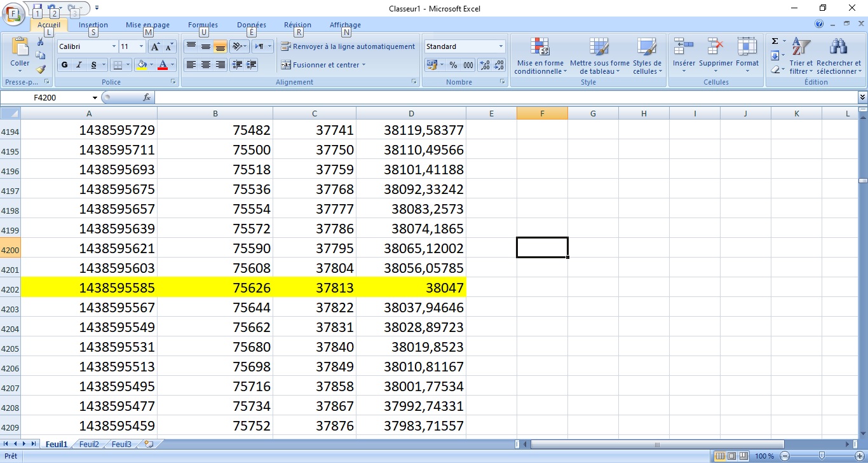This screenshot has width=868, height=463.
Task: Open the Mise en forme conditionnelle menu
Action: coord(539,56)
